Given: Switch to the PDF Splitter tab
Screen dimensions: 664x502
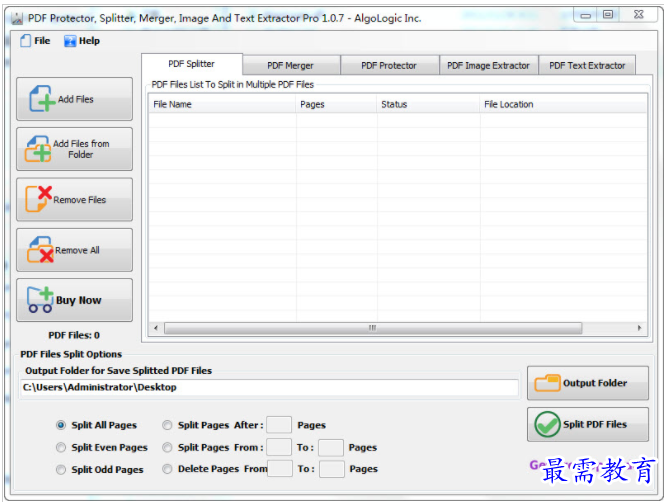Looking at the screenshot, I should click(192, 64).
